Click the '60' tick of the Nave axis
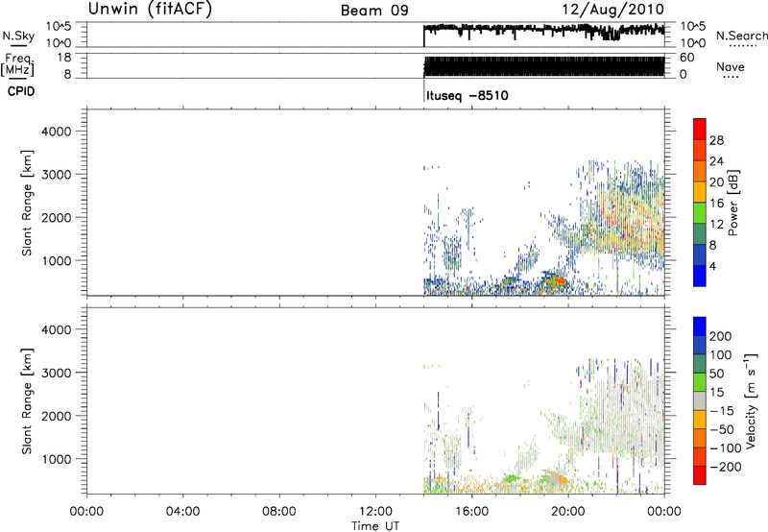The width and height of the screenshot is (768, 532). click(x=686, y=58)
